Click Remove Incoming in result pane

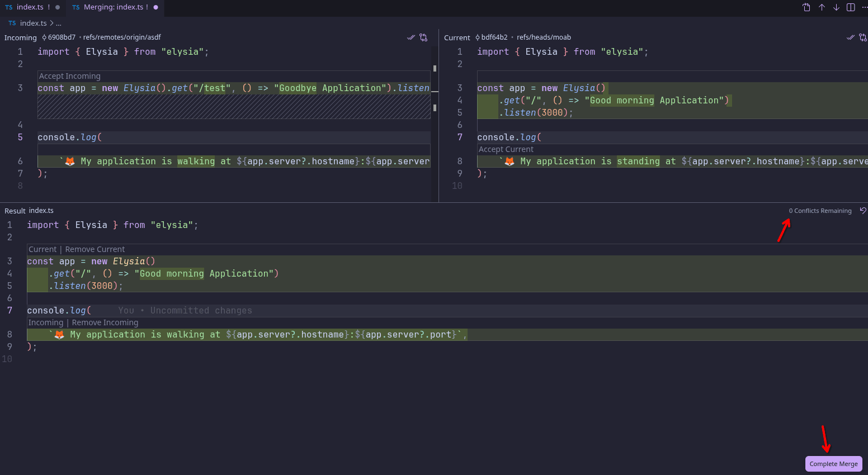point(105,322)
